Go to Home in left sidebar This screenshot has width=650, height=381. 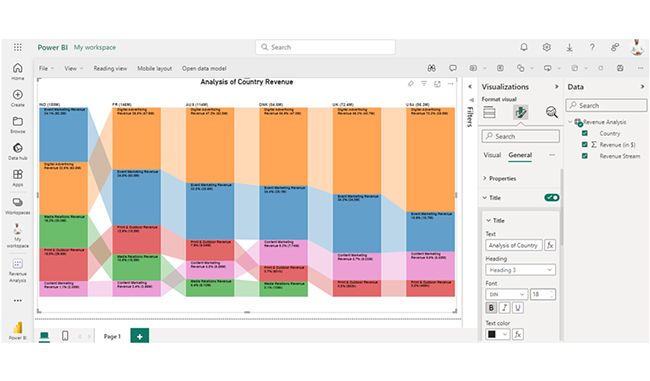[17, 71]
